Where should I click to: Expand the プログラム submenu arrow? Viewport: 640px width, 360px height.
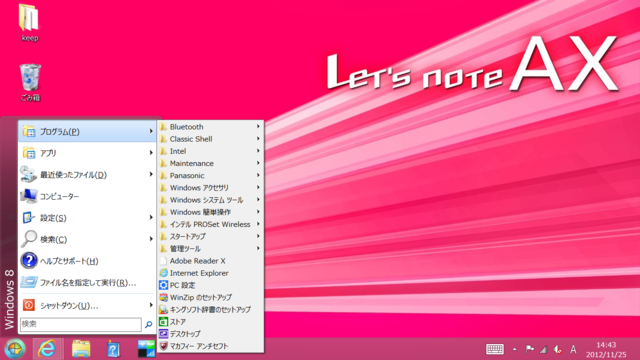point(151,131)
